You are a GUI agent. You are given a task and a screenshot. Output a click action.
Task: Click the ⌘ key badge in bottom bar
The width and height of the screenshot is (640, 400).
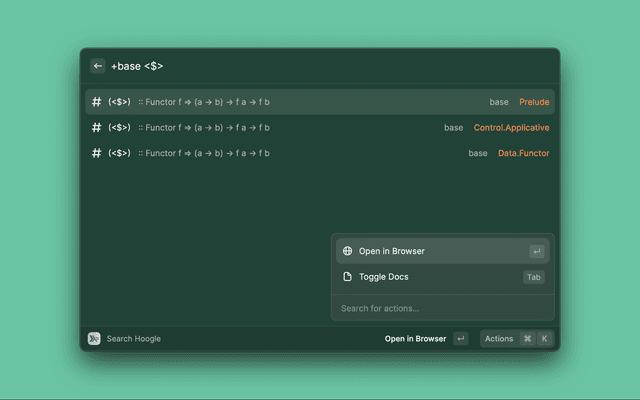point(527,339)
